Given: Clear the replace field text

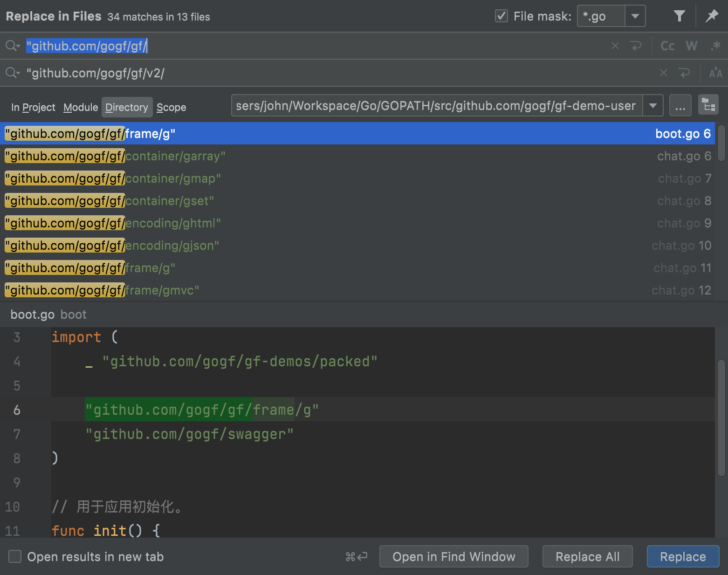Looking at the screenshot, I should 664,73.
